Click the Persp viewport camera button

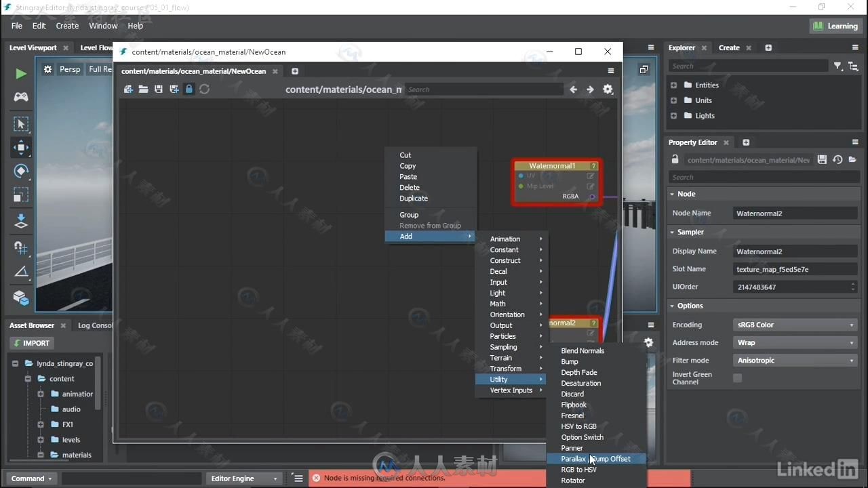pos(70,69)
